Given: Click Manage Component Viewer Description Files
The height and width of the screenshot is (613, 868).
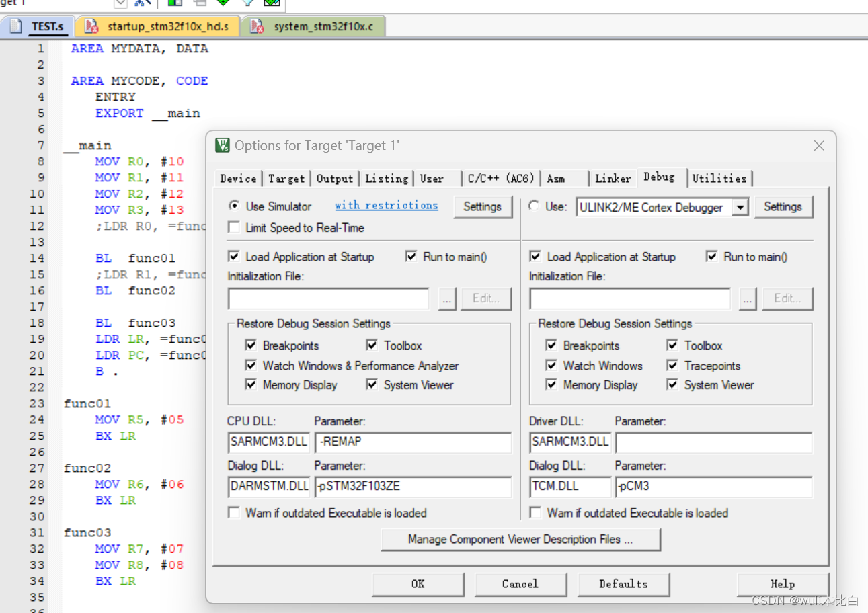Looking at the screenshot, I should (520, 539).
